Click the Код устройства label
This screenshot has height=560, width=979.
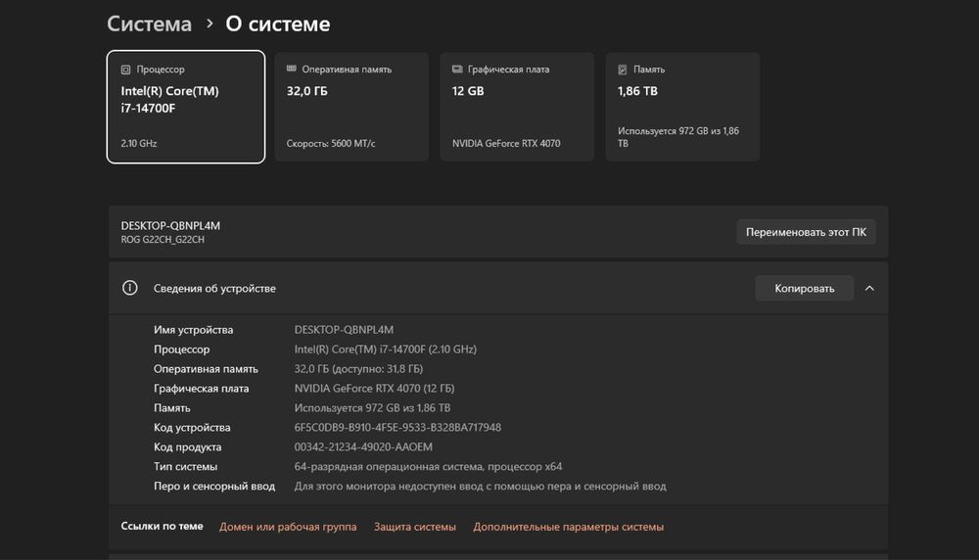pyautogui.click(x=192, y=428)
